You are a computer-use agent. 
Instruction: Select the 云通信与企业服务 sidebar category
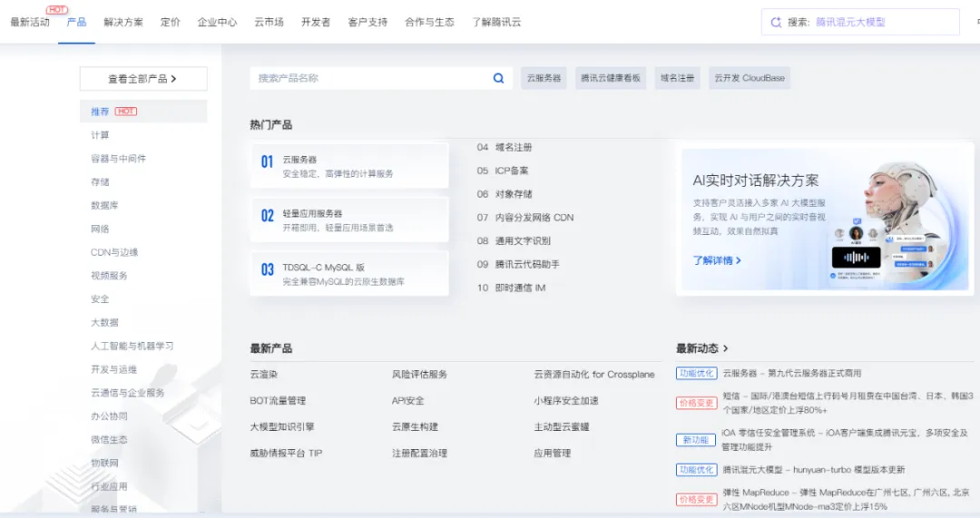pos(128,393)
